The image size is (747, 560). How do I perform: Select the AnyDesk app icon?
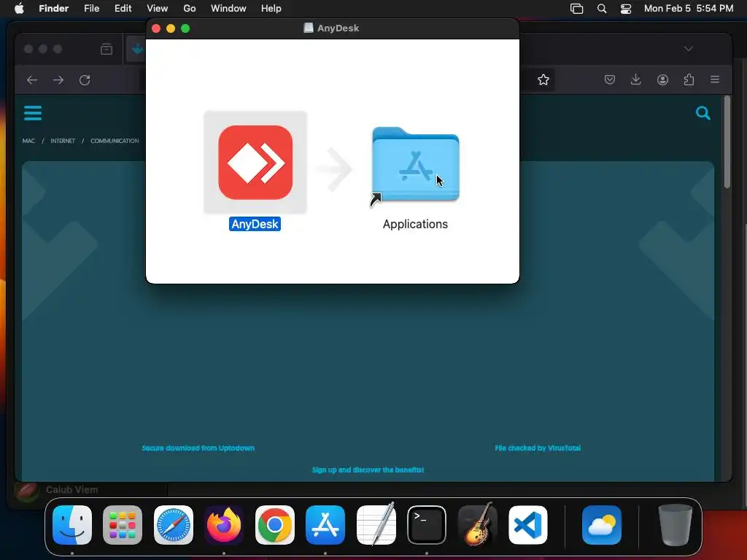(x=255, y=163)
